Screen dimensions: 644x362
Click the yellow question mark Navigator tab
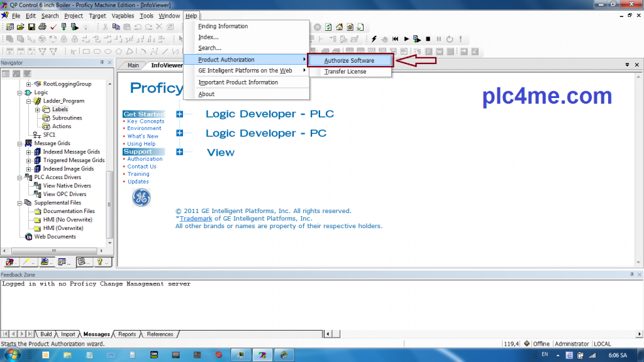coord(99,262)
